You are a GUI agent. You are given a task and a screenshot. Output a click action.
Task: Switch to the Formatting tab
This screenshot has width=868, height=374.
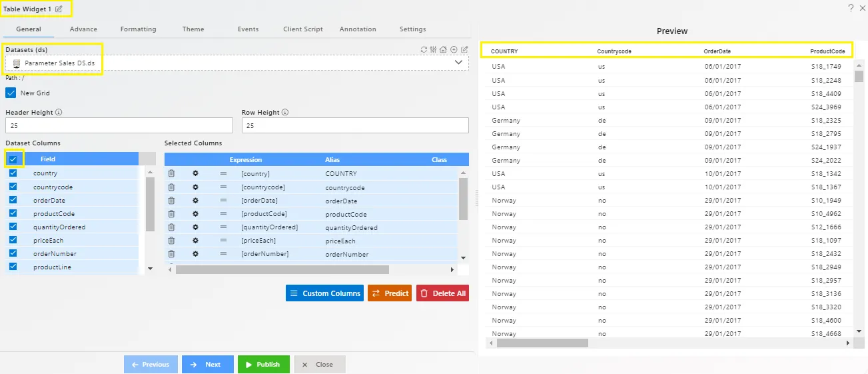(x=138, y=29)
